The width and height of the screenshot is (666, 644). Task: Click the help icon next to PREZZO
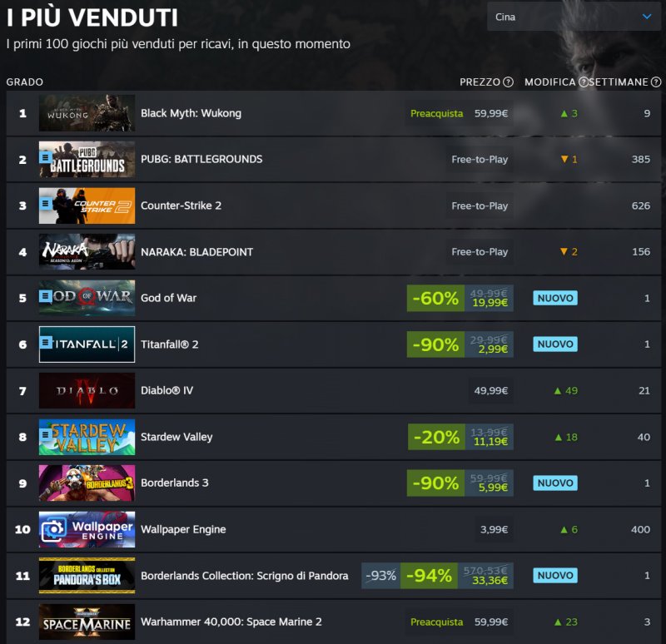tap(508, 82)
